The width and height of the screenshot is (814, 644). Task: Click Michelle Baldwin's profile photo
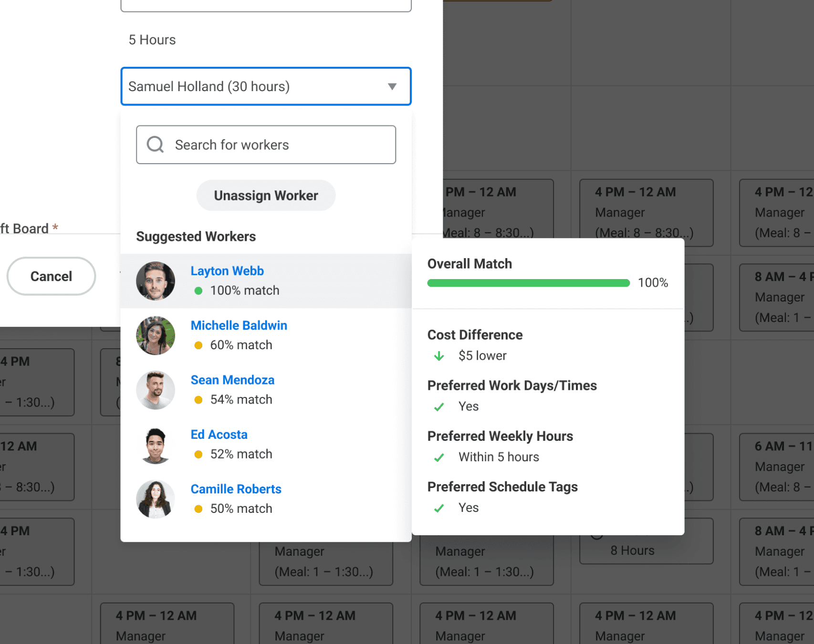pos(156,335)
